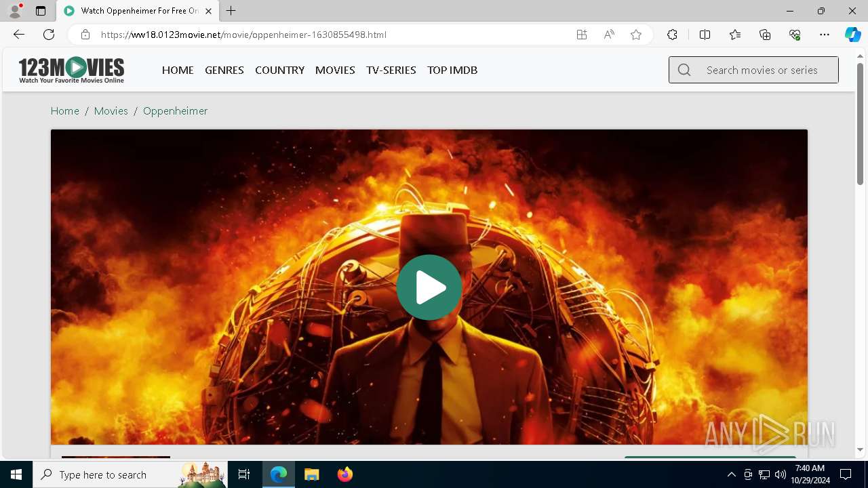This screenshot has width=868, height=488.
Task: Open the COUNTRY menu
Action: [279, 70]
